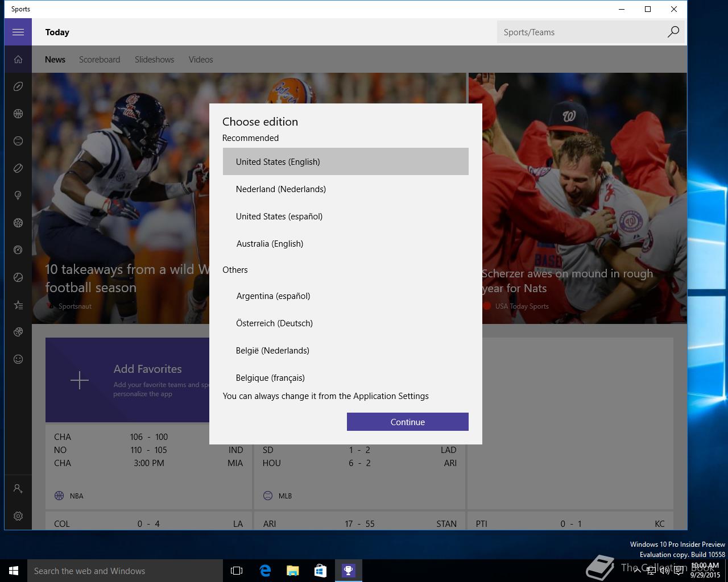Viewport: 728px width, 582px height.
Task: Click the volume speaker tray icon
Action: tap(665, 571)
